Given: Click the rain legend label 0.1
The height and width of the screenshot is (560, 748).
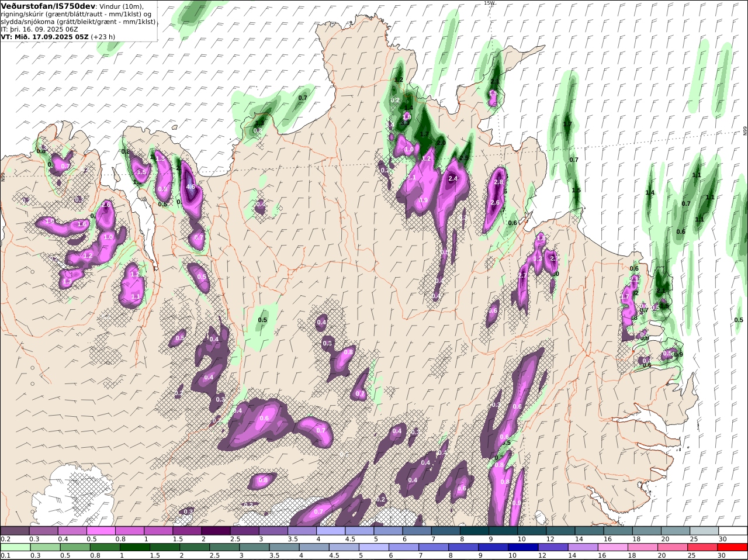Looking at the screenshot, I should tap(5, 555).
